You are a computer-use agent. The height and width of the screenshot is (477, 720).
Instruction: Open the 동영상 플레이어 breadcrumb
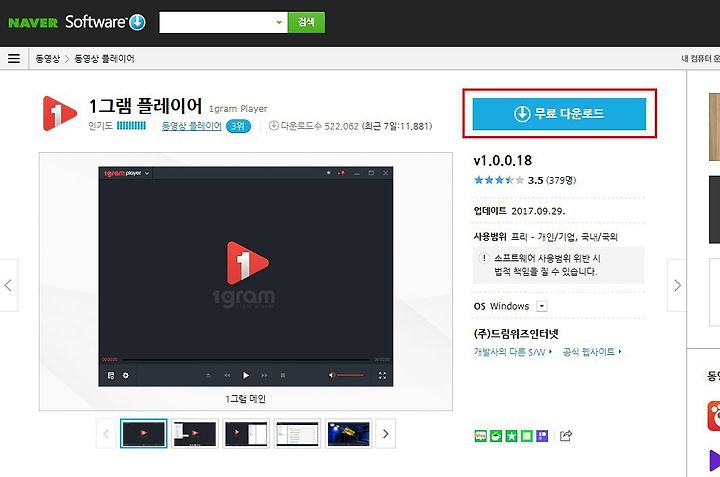click(104, 59)
